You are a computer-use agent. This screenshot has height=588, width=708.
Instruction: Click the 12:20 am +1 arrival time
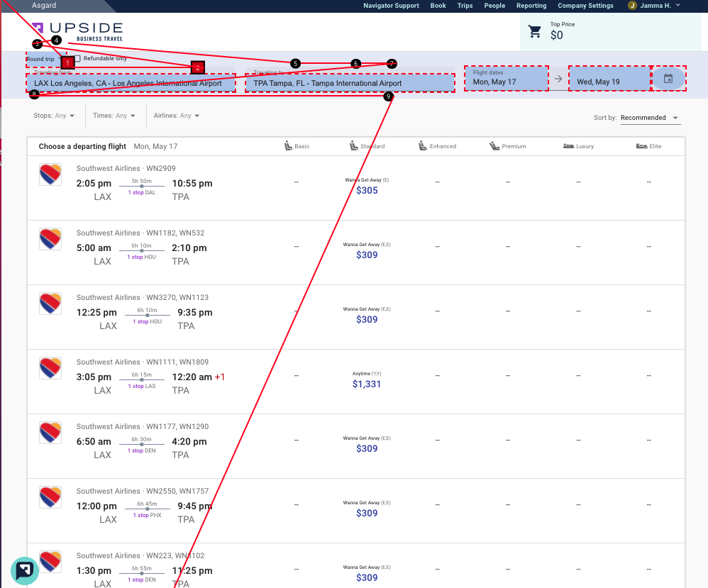pos(198,377)
